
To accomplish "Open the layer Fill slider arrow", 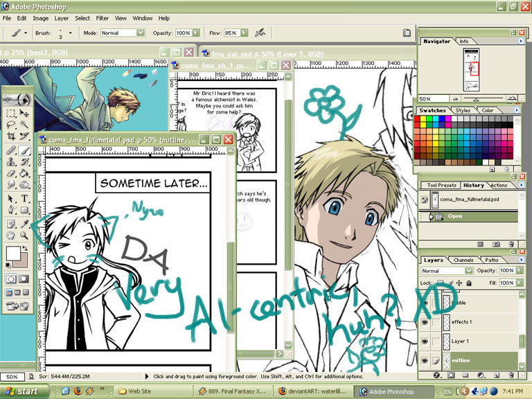I will click(520, 283).
